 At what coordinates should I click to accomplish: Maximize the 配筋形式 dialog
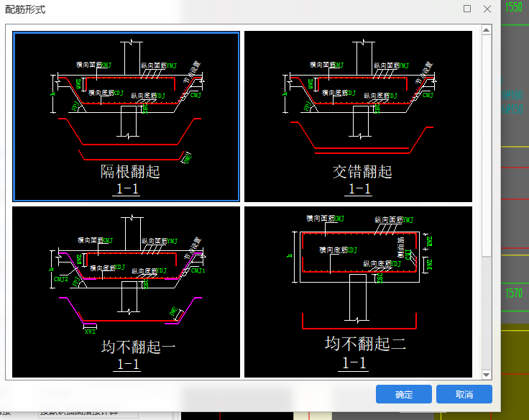467,9
